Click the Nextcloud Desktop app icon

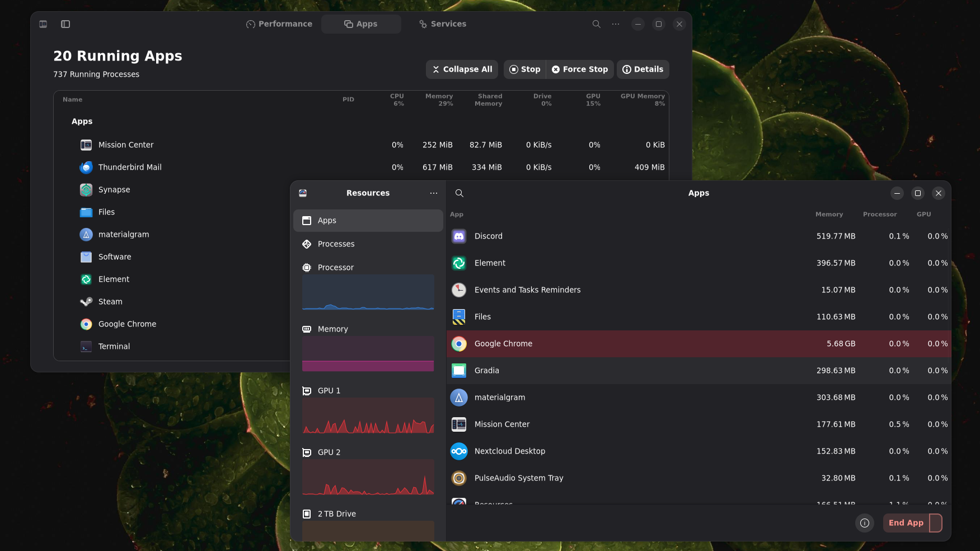(x=459, y=451)
